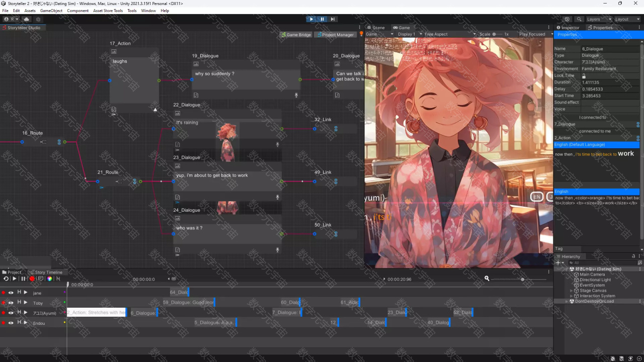Toggle the red record dot on jane track
The width and height of the screenshot is (644, 362).
click(4, 293)
